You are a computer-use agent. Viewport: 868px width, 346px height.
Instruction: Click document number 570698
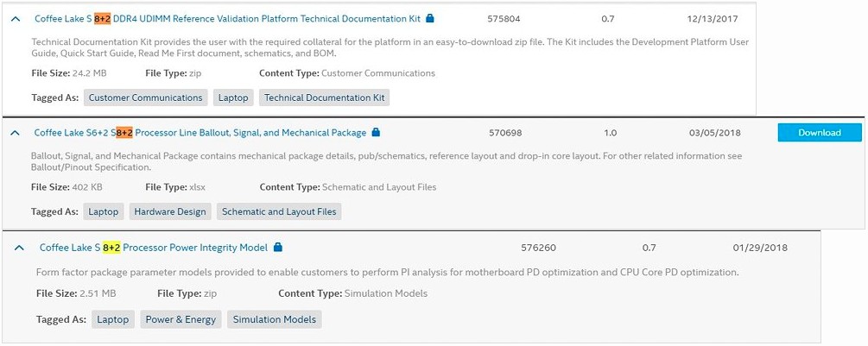[x=505, y=133]
